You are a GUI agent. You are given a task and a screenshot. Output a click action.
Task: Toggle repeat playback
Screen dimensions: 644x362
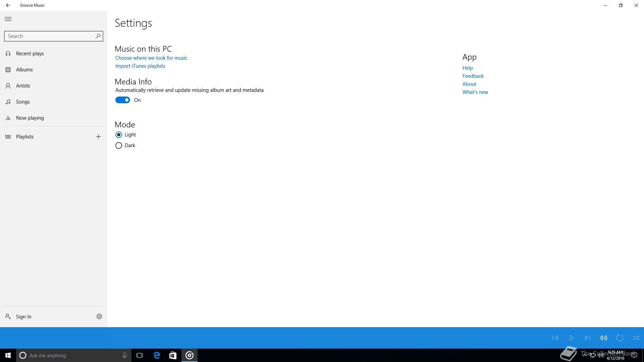click(x=620, y=338)
